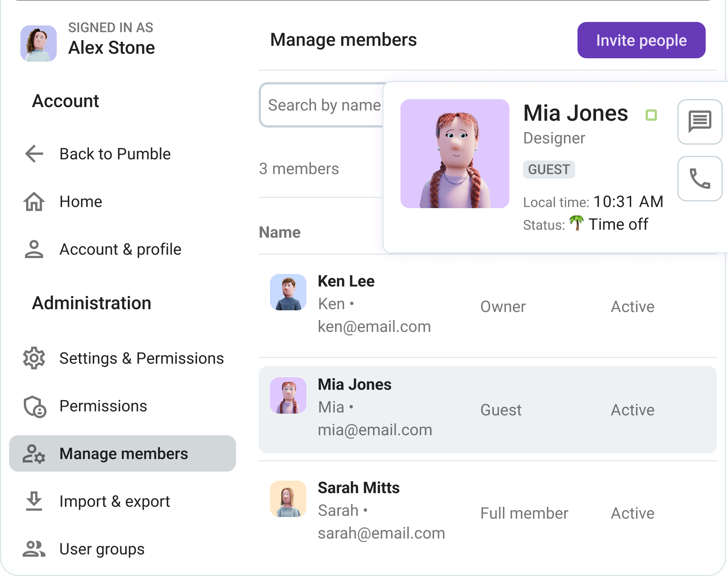Image resolution: width=728 pixels, height=576 pixels.
Task: Select the Home icon in the sidebar
Action: (x=34, y=201)
